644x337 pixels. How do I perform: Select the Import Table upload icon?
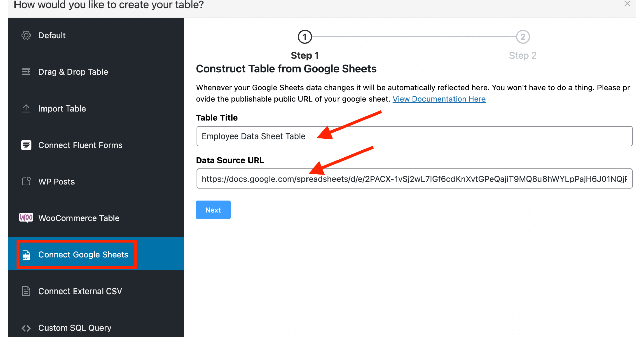point(26,108)
